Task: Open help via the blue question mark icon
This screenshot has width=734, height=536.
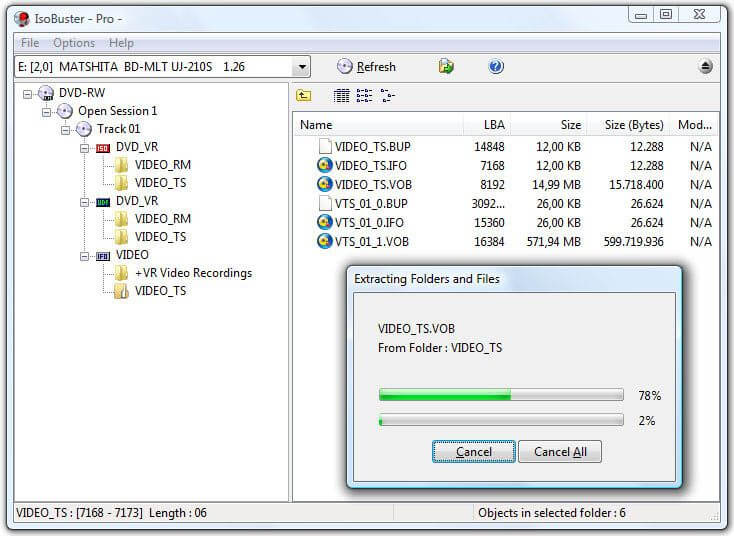Action: click(x=496, y=67)
